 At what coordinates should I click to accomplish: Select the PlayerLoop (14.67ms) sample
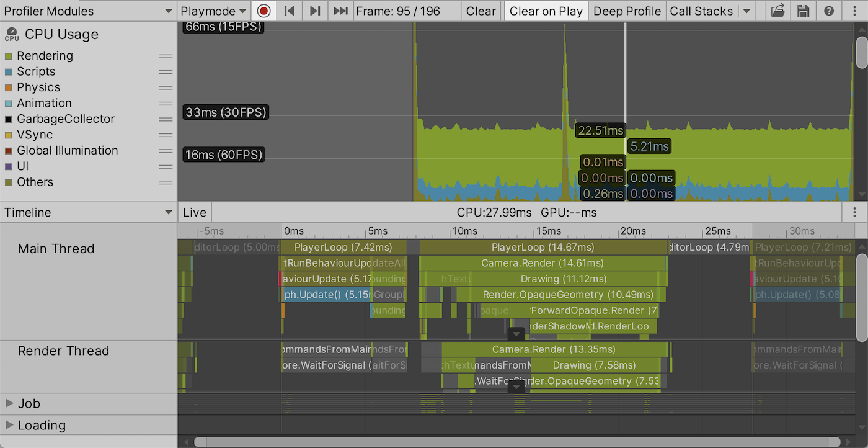[x=543, y=248]
